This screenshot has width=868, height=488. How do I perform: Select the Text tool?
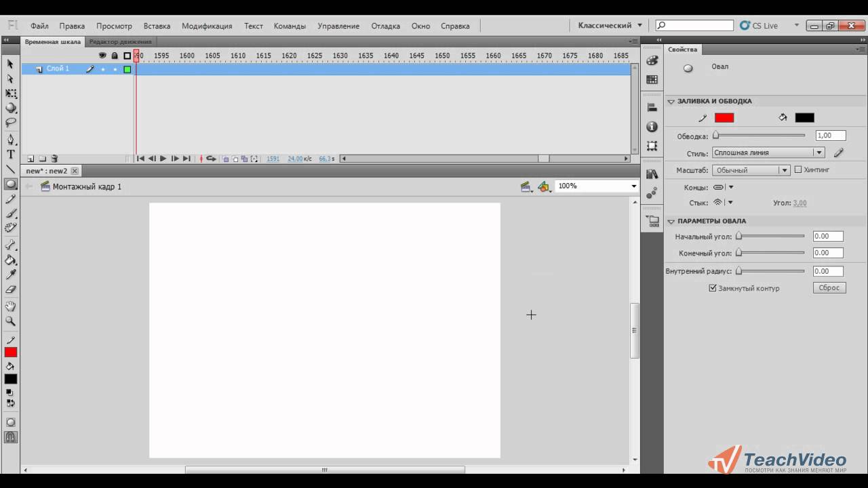click(11, 155)
